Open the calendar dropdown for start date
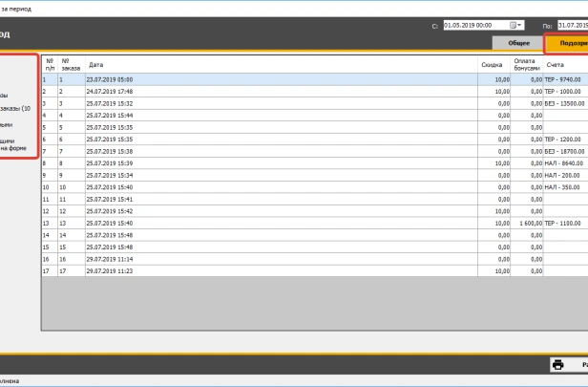 518,25
